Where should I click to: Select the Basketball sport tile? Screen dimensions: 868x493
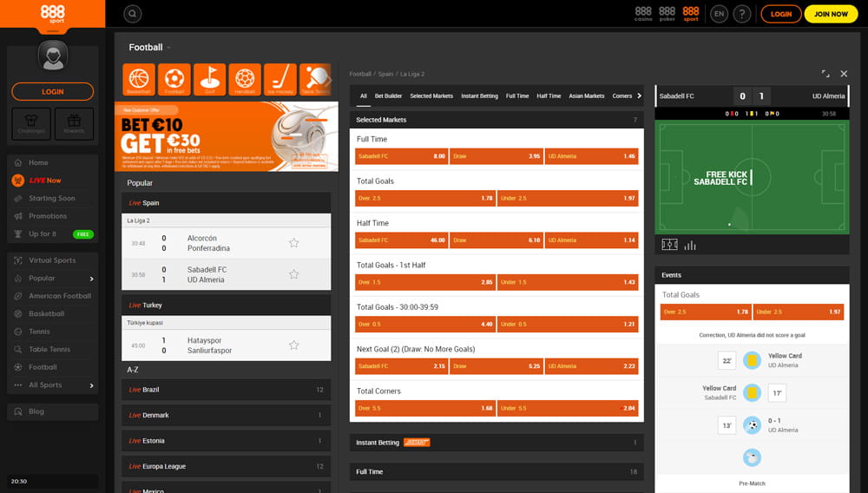tap(138, 80)
